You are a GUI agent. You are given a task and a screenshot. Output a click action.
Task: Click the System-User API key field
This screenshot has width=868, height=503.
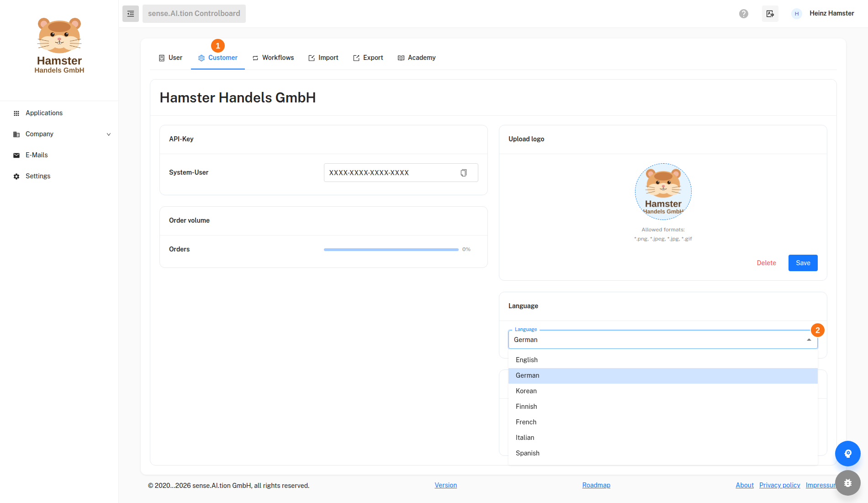point(401,173)
